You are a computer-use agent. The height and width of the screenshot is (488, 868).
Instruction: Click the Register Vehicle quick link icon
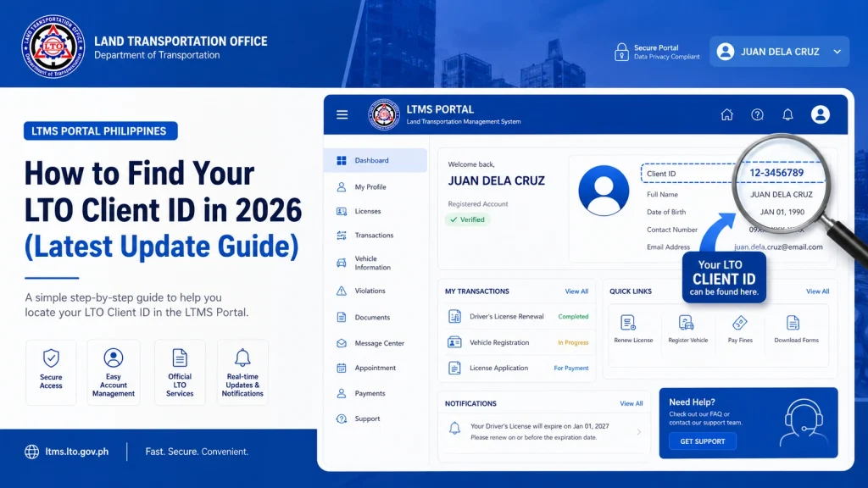coord(686,323)
